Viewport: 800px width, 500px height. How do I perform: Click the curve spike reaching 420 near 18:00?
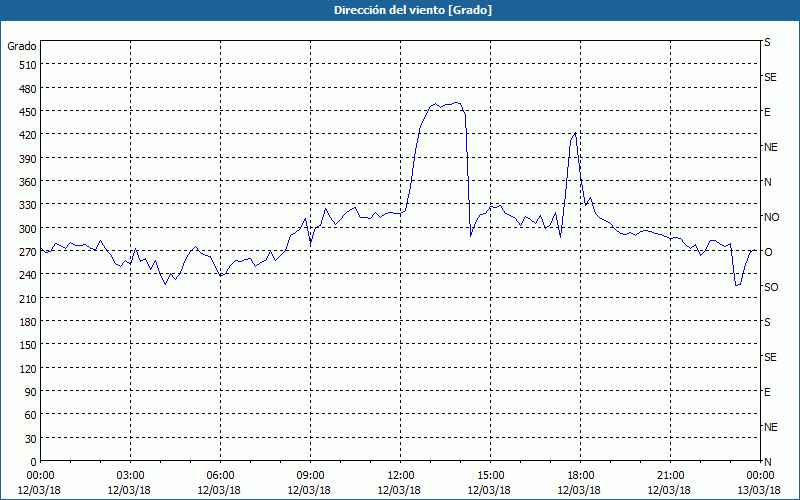pos(575,134)
